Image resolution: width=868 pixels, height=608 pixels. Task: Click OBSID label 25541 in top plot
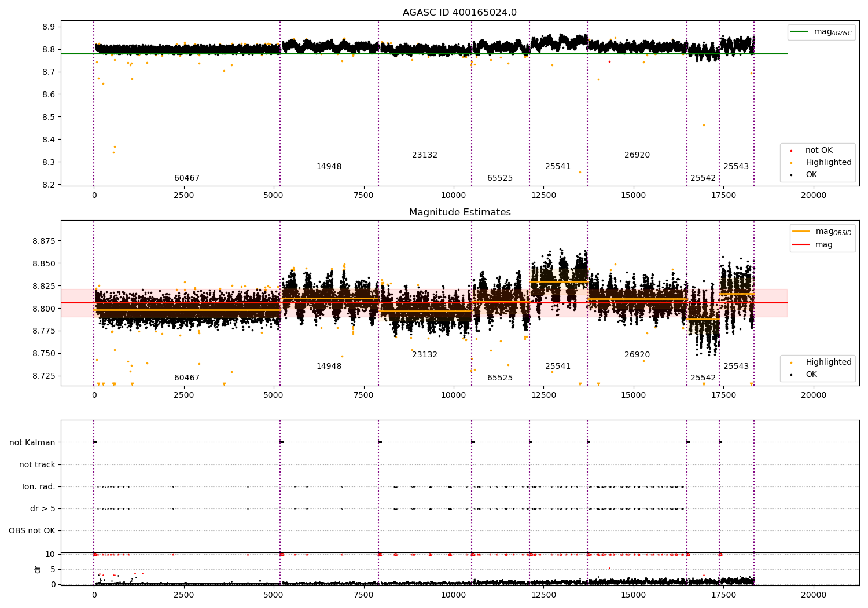558,167
